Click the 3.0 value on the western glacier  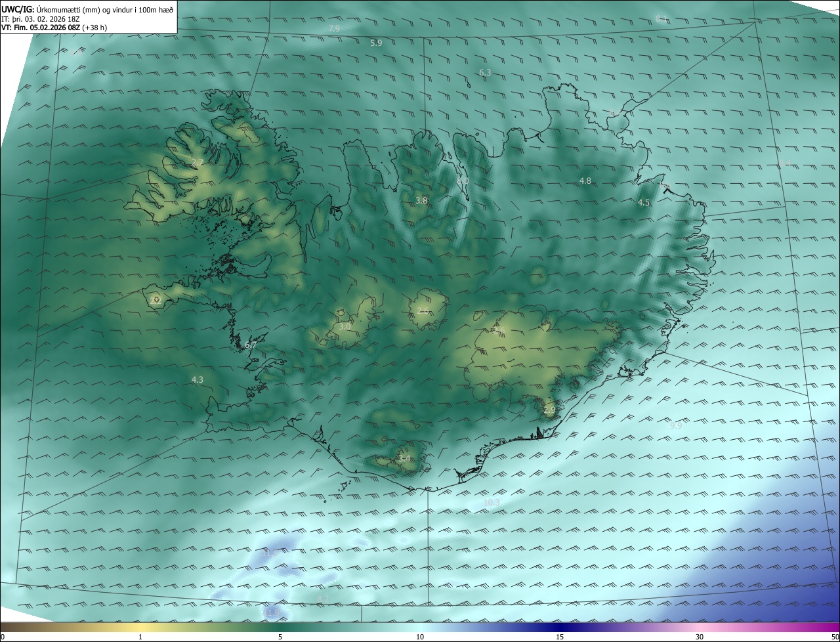(345, 326)
